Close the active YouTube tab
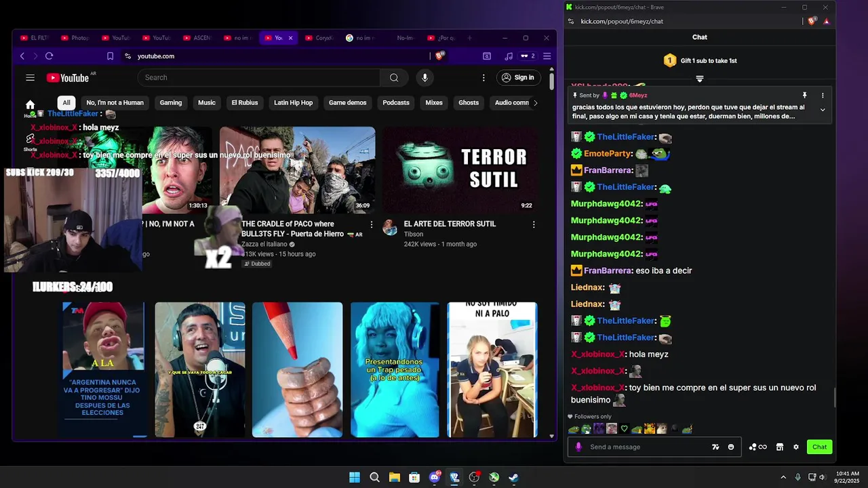Viewport: 868px width, 488px height. (x=290, y=38)
